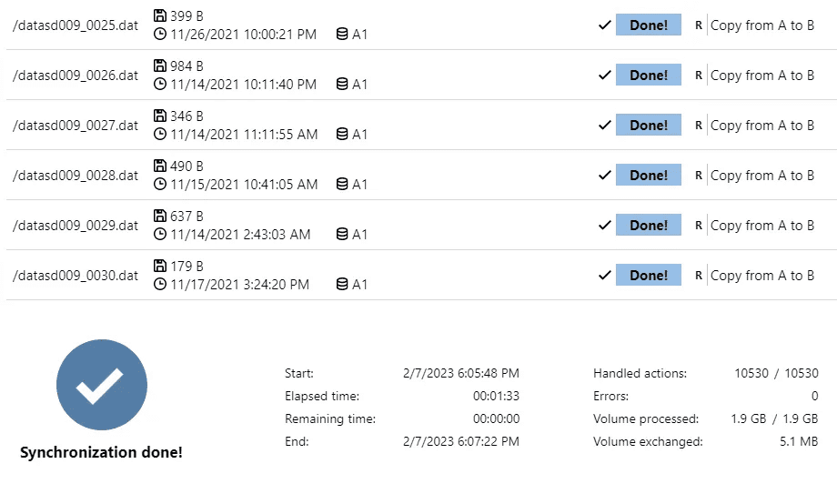The height and width of the screenshot is (504, 837).
Task: Click the clock icon on datasd009_0026.dat row
Action: point(161,85)
